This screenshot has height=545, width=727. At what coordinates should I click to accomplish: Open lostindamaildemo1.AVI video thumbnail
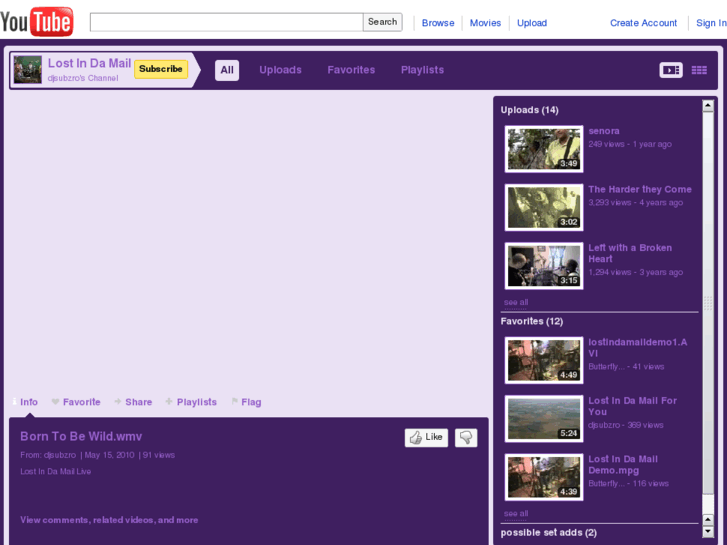(544, 360)
